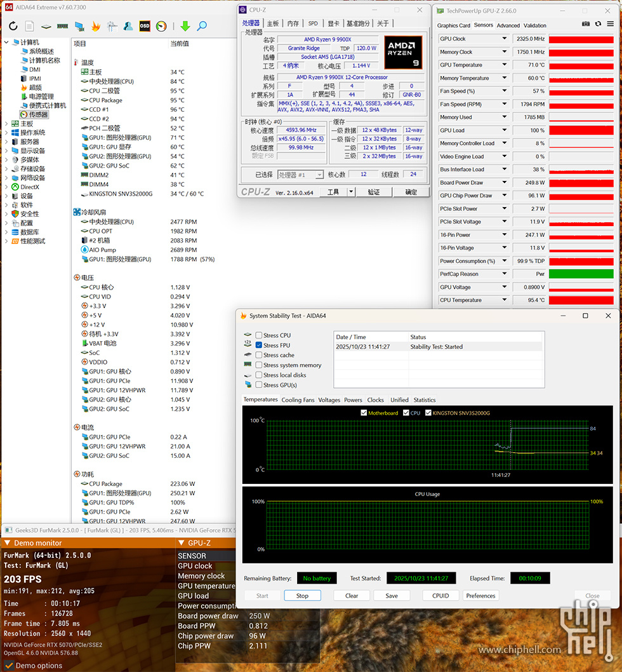
Task: Take GPU-Z screenshot with camera icon
Action: 586,24
